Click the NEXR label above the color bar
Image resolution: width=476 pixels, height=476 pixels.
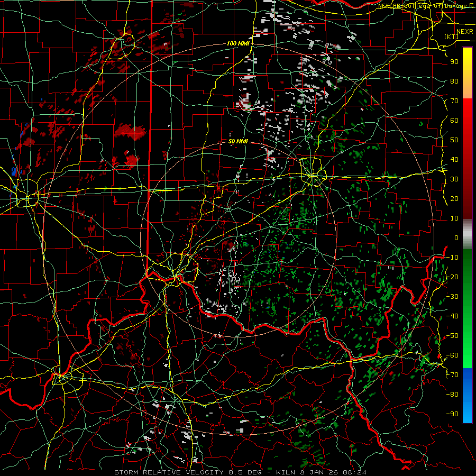465,32
